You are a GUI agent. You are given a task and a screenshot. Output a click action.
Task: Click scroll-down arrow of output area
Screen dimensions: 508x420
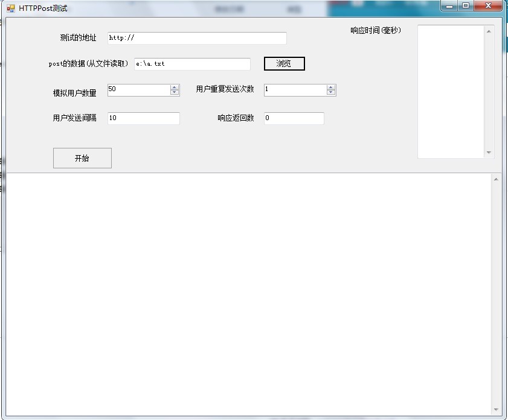click(x=496, y=410)
